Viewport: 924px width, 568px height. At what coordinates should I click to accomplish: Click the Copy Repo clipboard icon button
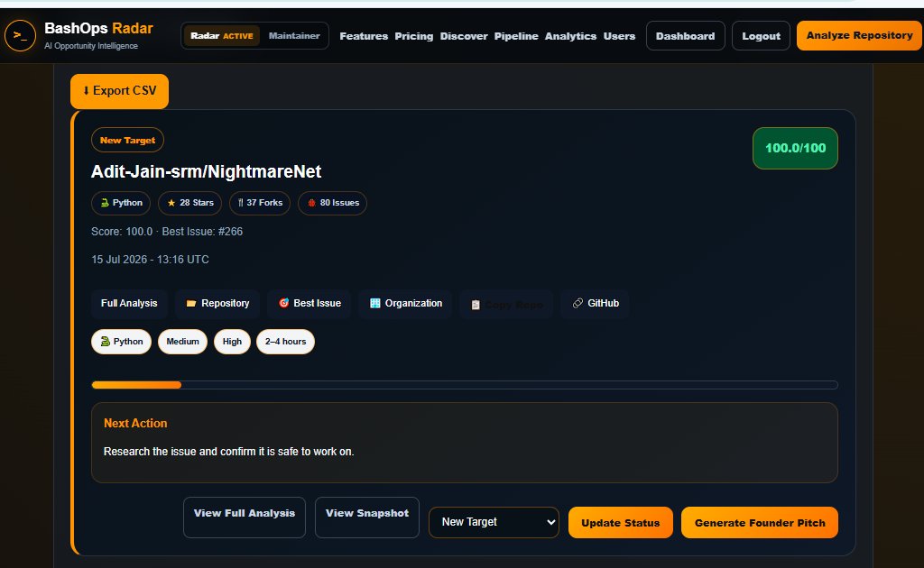click(x=506, y=305)
